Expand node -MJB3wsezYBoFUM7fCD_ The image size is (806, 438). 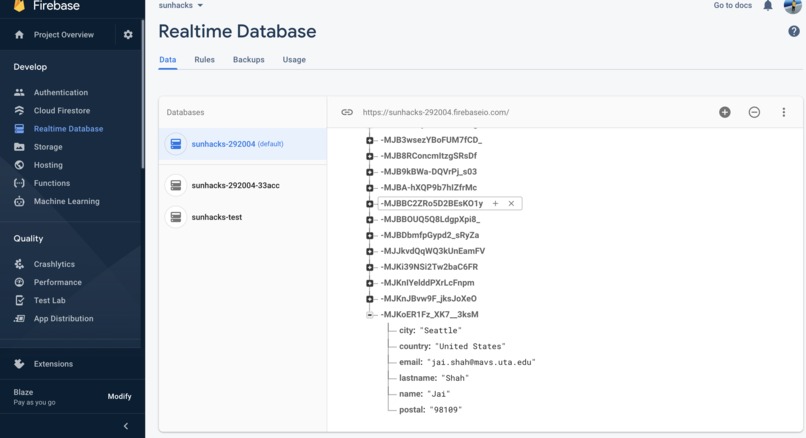[370, 140]
